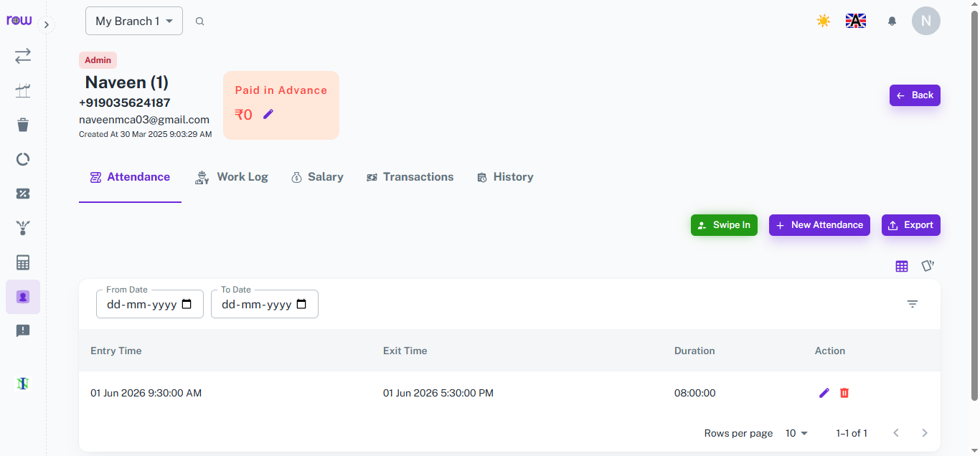The height and width of the screenshot is (456, 980).
Task: Export the attendance records
Action: 911,225
